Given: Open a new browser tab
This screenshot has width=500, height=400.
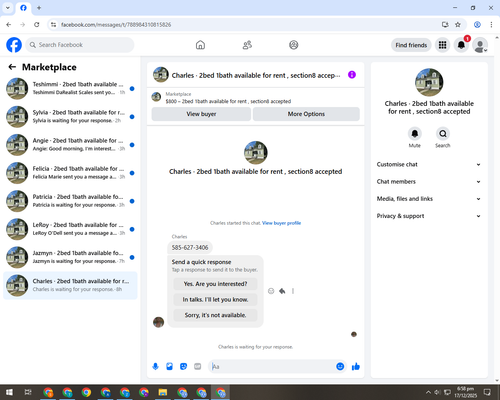Looking at the screenshot, I should (39, 8).
